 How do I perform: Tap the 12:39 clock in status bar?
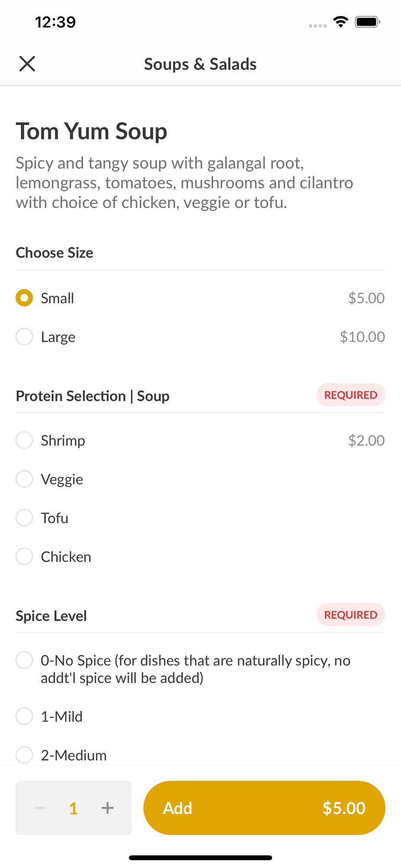(55, 22)
